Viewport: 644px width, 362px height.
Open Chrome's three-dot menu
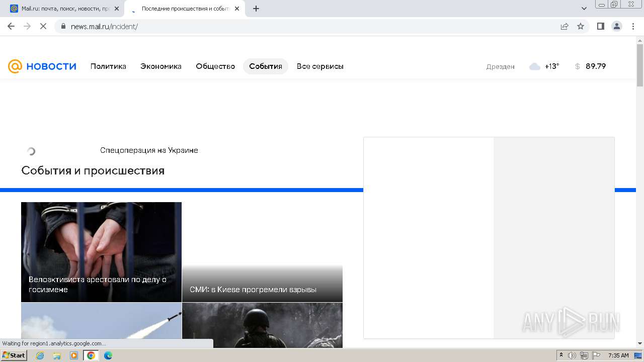pos(633,26)
